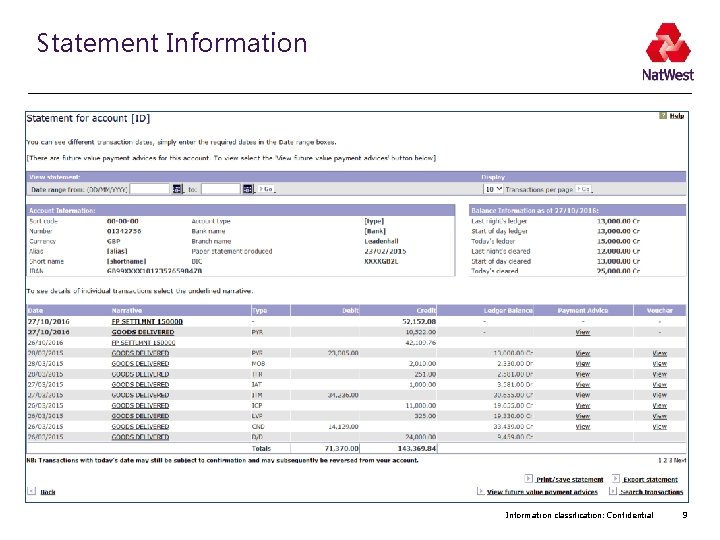
Task: Click the arrow icon beside Print/save statement
Action: pos(529,478)
